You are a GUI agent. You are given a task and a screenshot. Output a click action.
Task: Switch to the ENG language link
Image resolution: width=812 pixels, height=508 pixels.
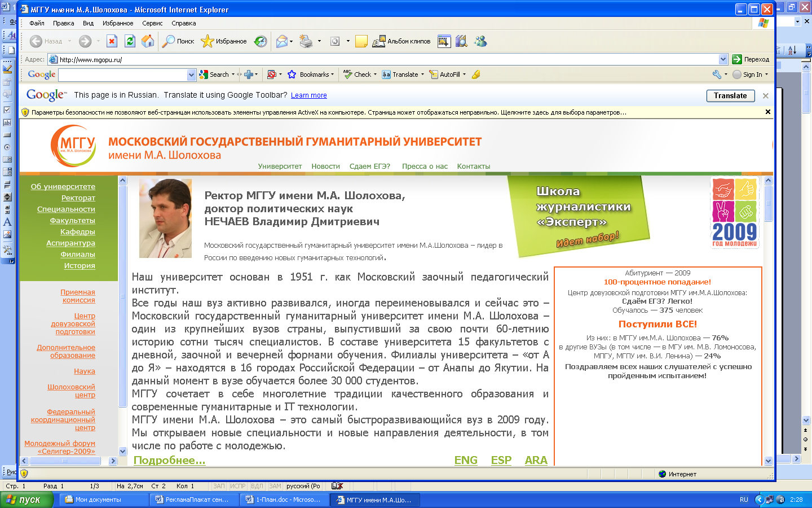coord(466,460)
